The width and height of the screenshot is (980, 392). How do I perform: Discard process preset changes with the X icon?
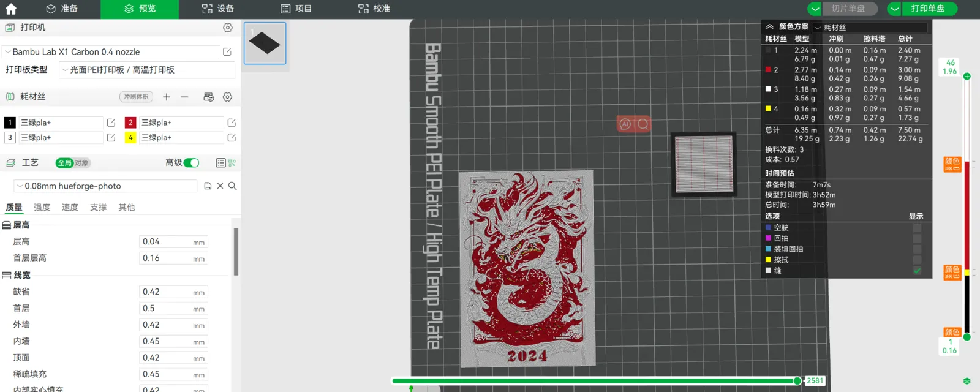click(220, 186)
